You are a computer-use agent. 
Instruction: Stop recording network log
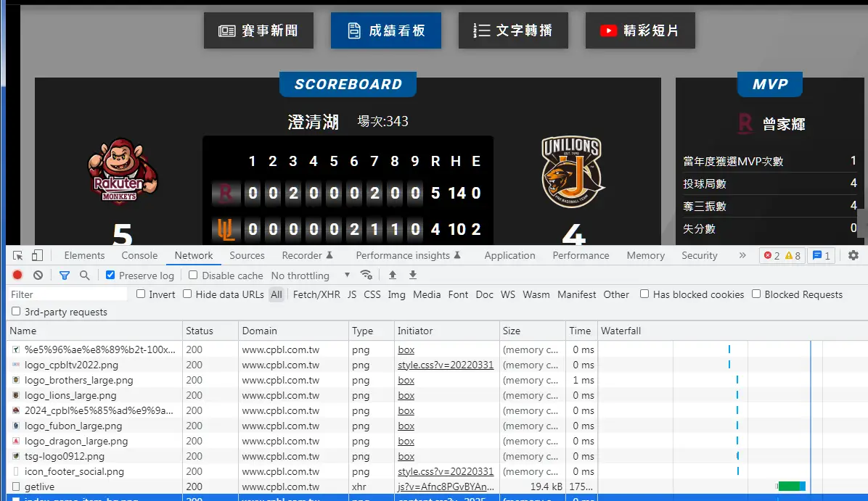tap(17, 276)
